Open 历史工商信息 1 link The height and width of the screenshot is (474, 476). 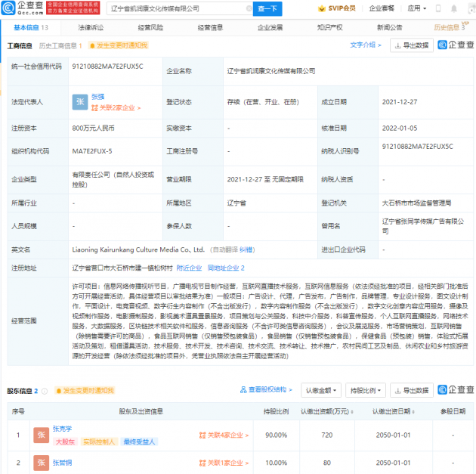point(60,46)
